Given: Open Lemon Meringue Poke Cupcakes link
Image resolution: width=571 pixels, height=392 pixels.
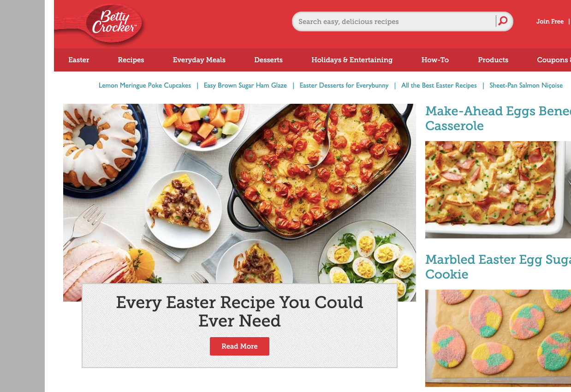Looking at the screenshot, I should 145,85.
